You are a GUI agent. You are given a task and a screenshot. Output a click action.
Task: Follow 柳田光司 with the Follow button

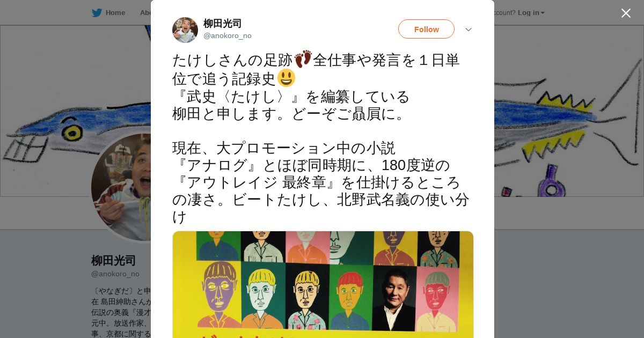[426, 29]
